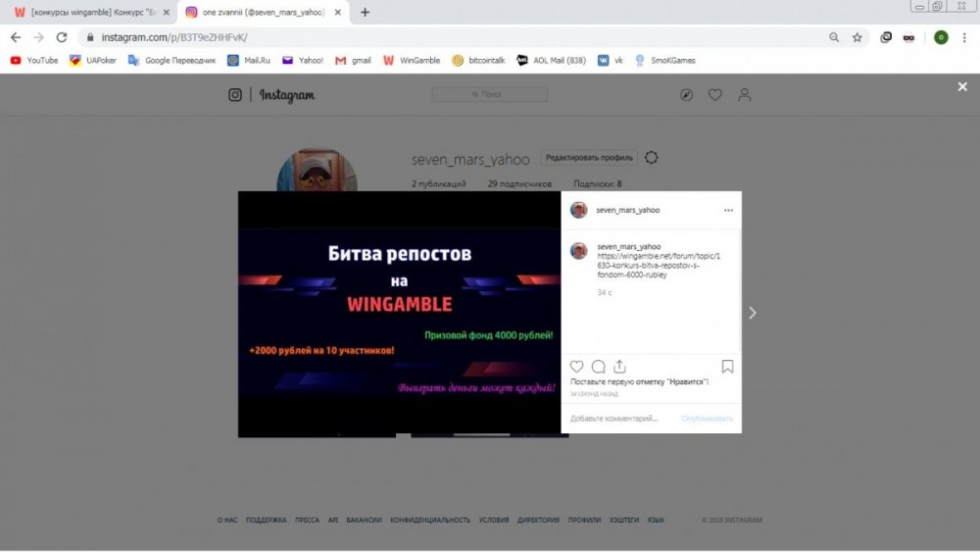Toggle the bookmark save icon on post
The image size is (980, 552).
pos(727,367)
